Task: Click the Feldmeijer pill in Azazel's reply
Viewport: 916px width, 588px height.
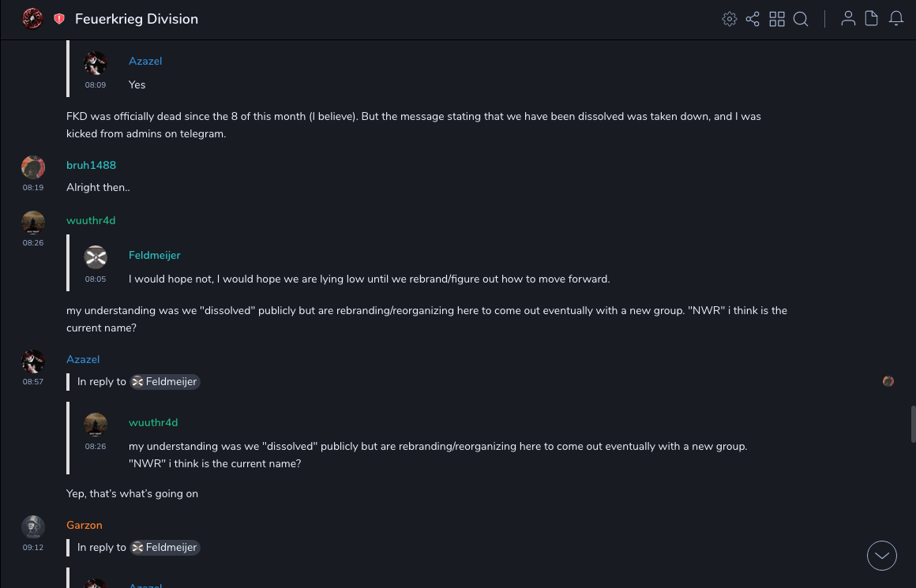Action: point(165,382)
